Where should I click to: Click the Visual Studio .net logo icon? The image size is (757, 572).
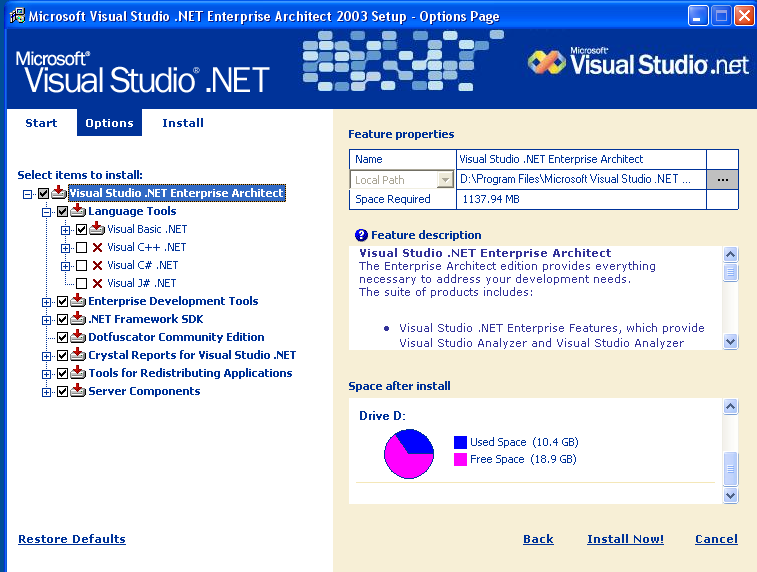point(547,62)
